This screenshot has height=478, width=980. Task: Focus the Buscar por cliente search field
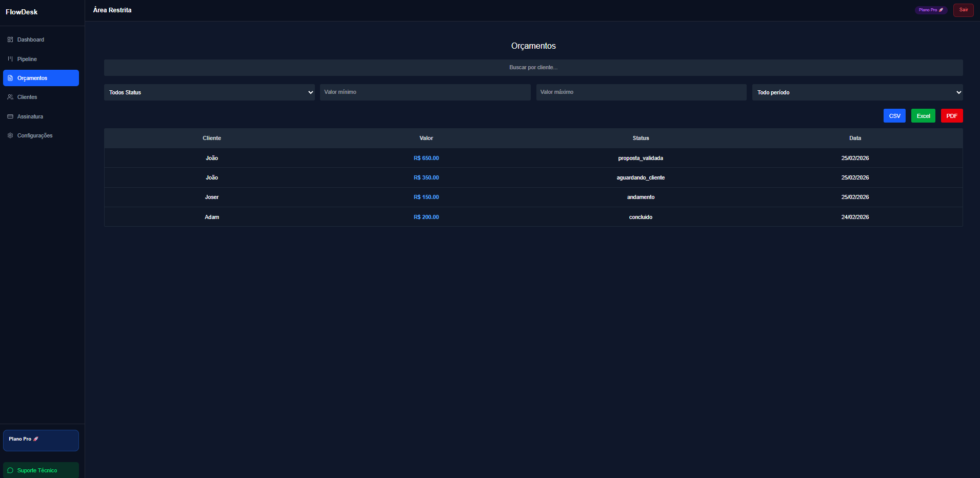(533, 68)
